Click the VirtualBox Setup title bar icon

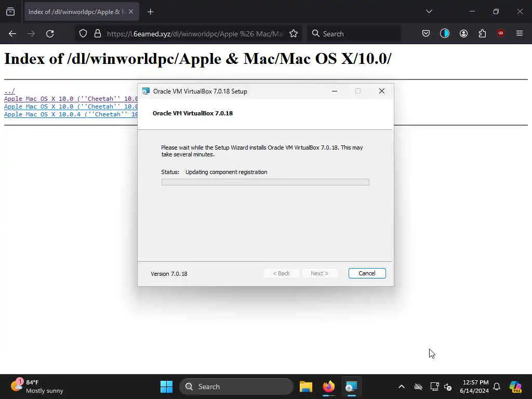(146, 91)
